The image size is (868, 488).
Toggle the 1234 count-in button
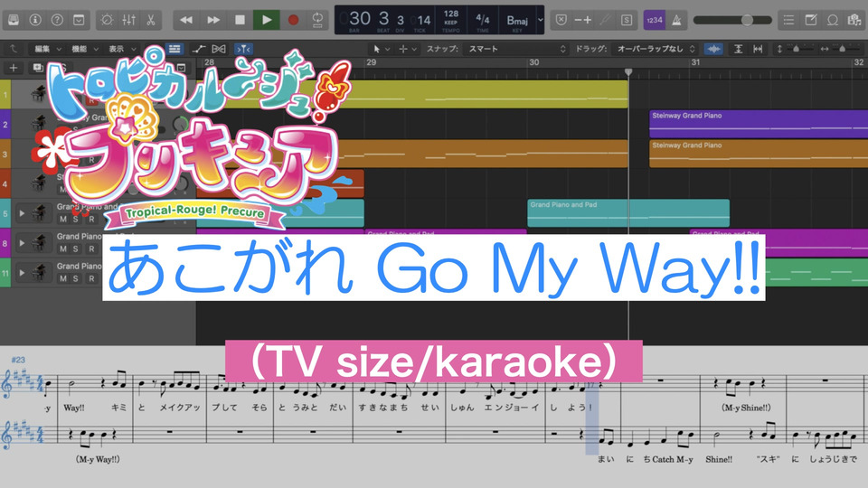(x=655, y=20)
